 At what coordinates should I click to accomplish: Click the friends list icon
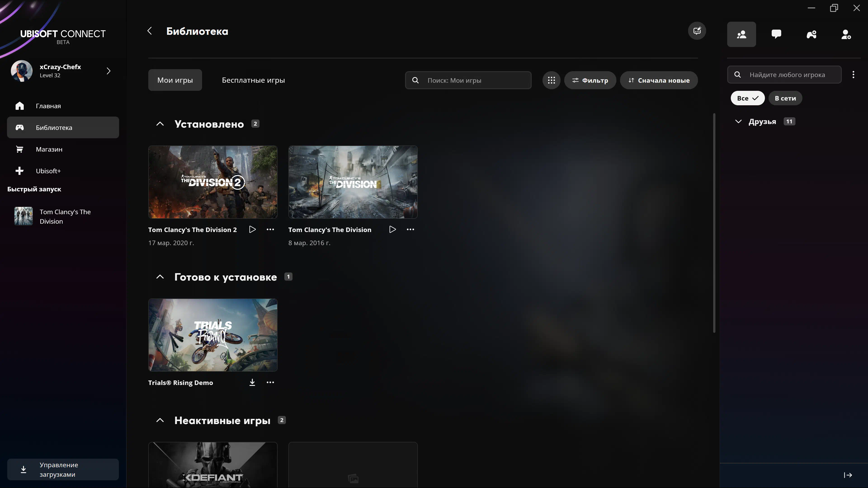[x=741, y=34]
